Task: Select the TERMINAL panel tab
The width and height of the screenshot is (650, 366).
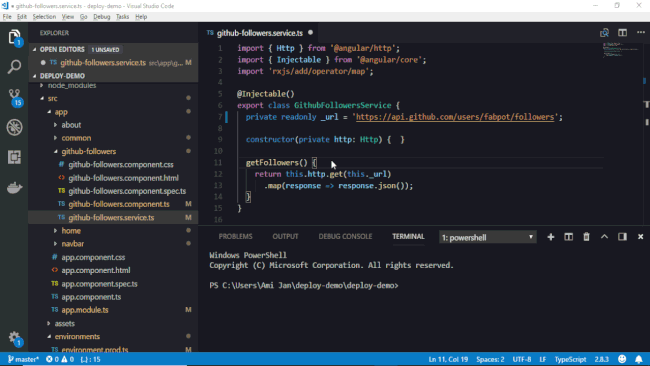Action: pos(408,236)
